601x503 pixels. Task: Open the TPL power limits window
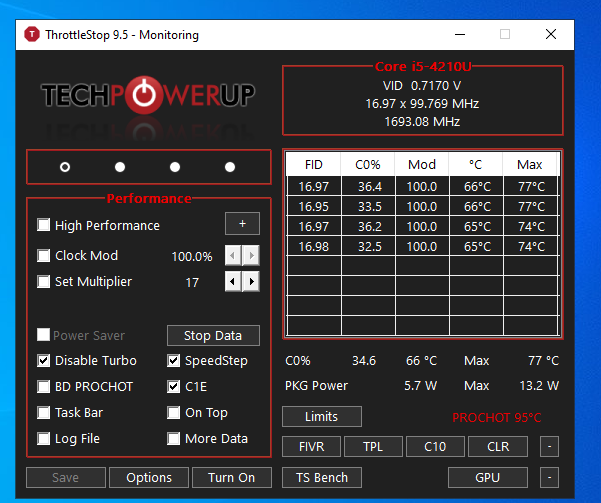point(373,446)
